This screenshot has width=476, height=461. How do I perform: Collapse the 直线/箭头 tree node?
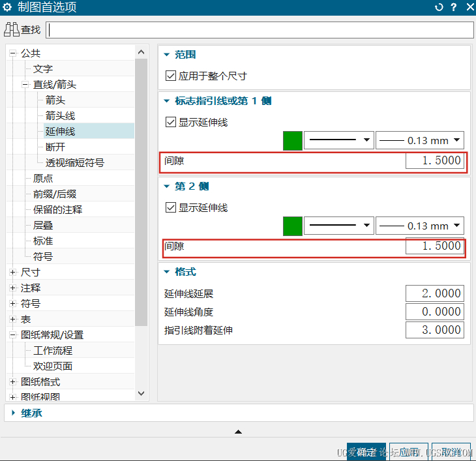pyautogui.click(x=25, y=85)
